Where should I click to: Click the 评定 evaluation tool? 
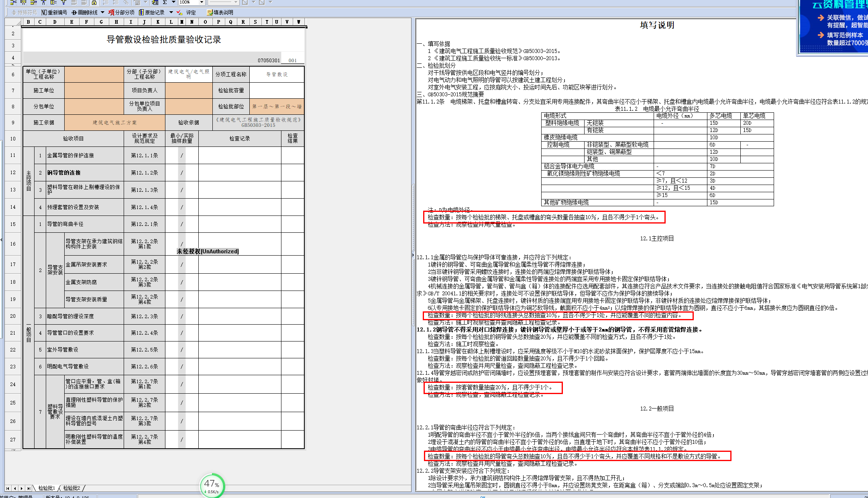(187, 12)
